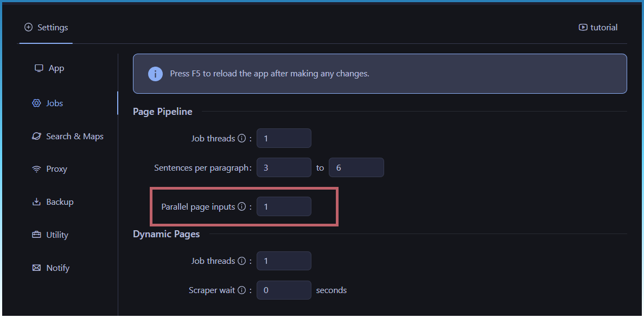
Task: Click info icon next to Parallel page inputs
Action: 242,207
